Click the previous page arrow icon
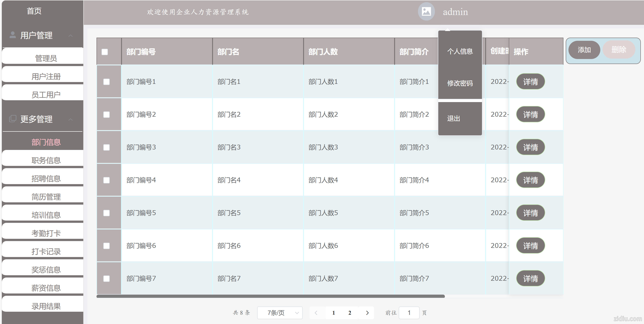 pos(316,313)
